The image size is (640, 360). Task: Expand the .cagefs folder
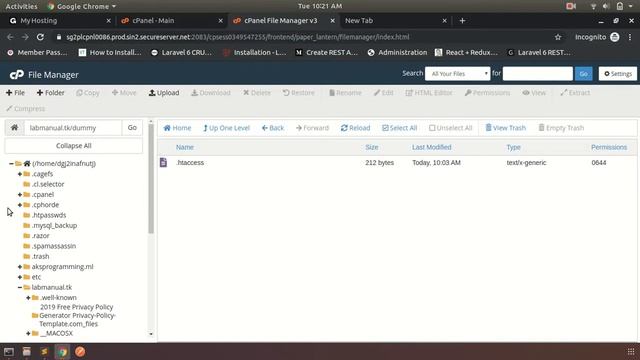click(20, 174)
